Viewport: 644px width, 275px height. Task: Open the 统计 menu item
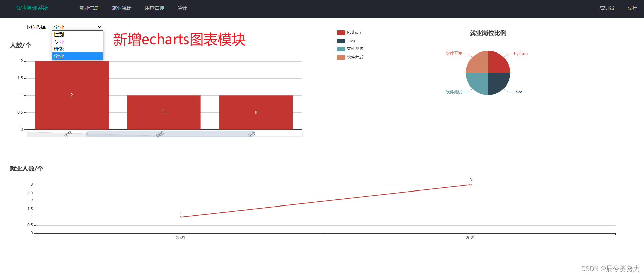[x=182, y=8]
